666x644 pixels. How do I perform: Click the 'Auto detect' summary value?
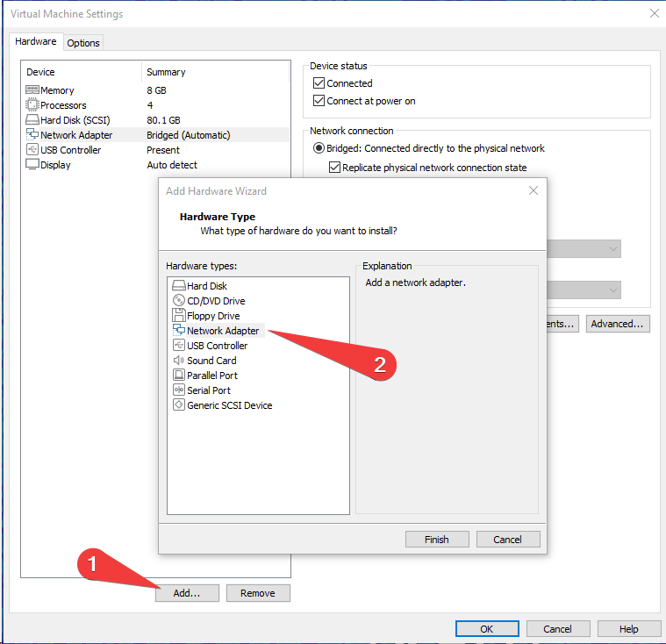click(172, 165)
